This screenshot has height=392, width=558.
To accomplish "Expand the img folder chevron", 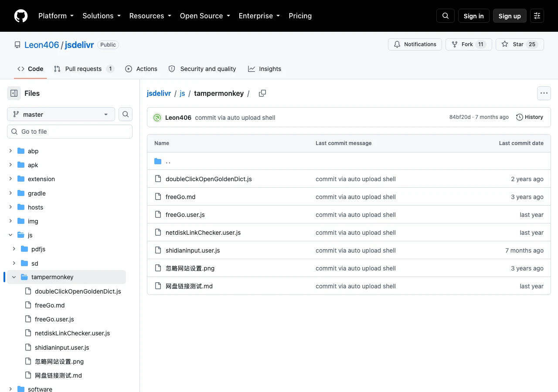I will 10,221.
